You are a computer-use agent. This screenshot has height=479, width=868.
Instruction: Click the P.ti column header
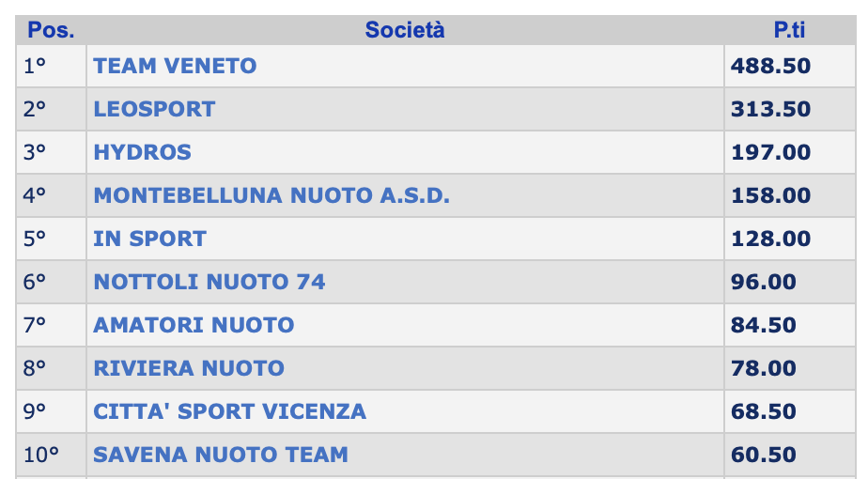coord(789,30)
